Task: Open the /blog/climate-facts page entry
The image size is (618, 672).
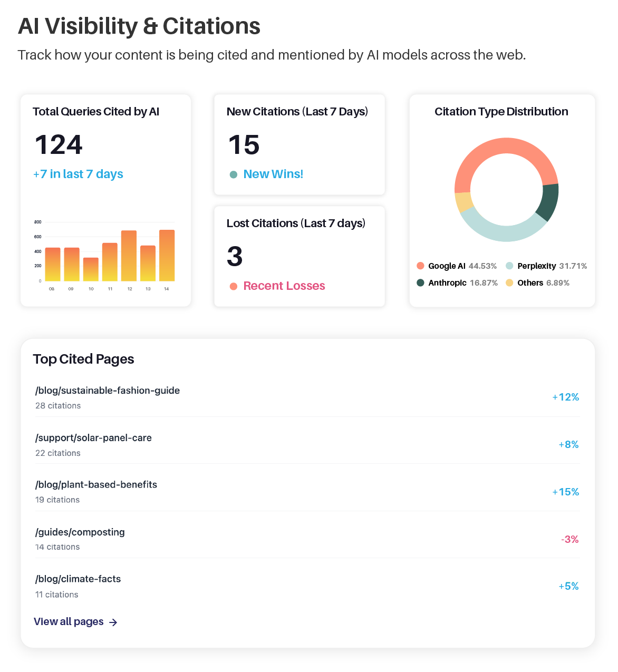Action: tap(78, 579)
